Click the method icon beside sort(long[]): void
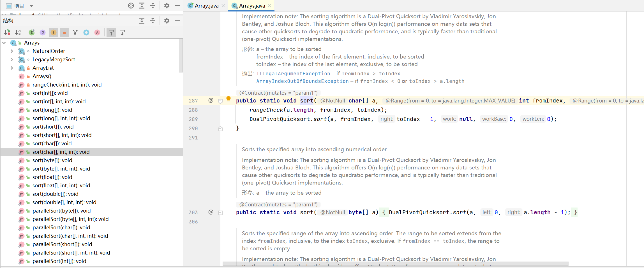This screenshot has width=644, height=268. coord(22,110)
